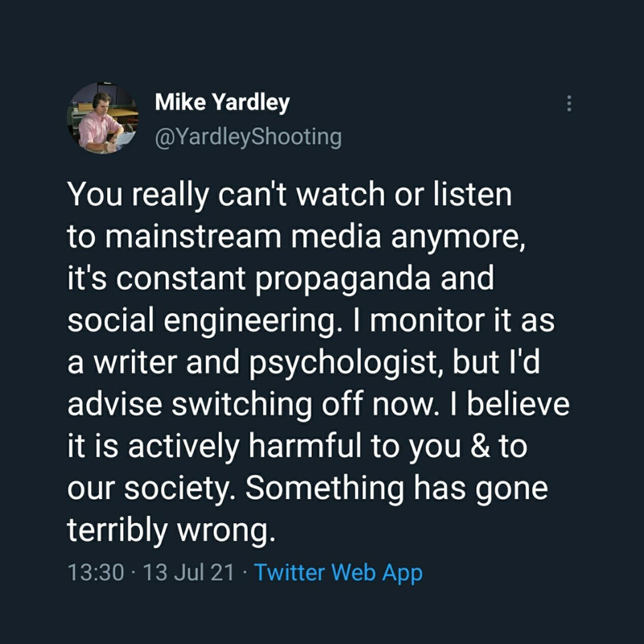Click the ampersand symbol in the tweet
The image size is (644, 644).
(480, 446)
